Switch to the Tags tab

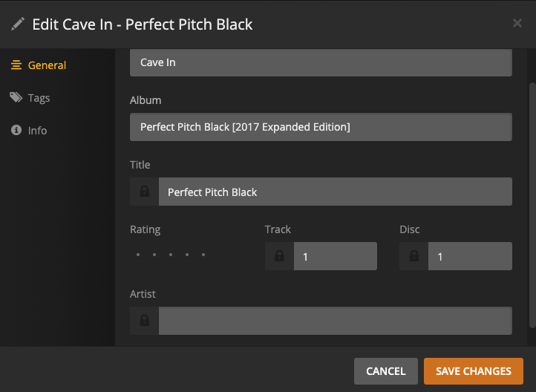coord(39,98)
